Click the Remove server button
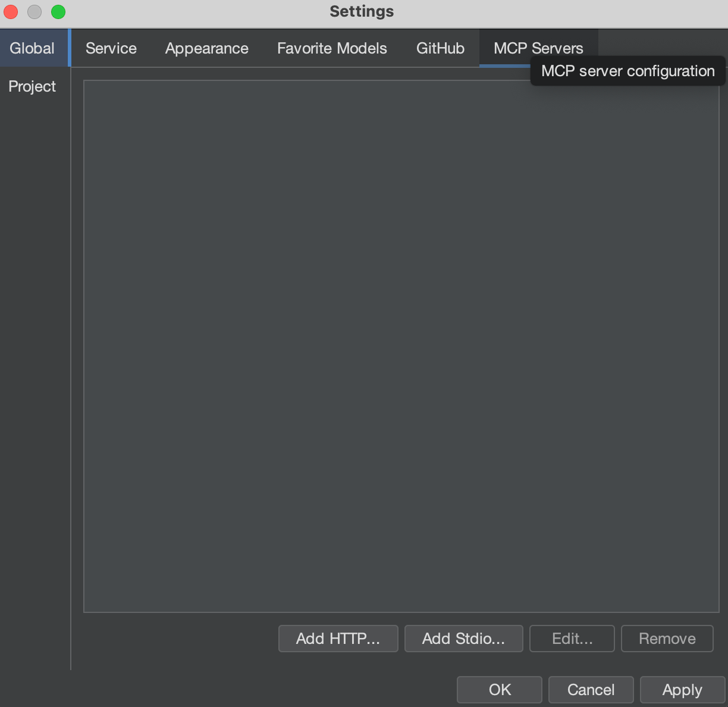Image resolution: width=728 pixels, height=707 pixels. pyautogui.click(x=667, y=639)
